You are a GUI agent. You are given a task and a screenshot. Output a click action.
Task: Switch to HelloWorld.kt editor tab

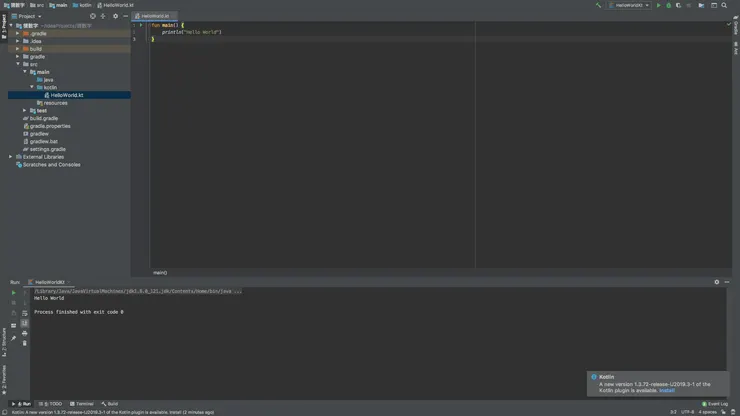click(154, 16)
